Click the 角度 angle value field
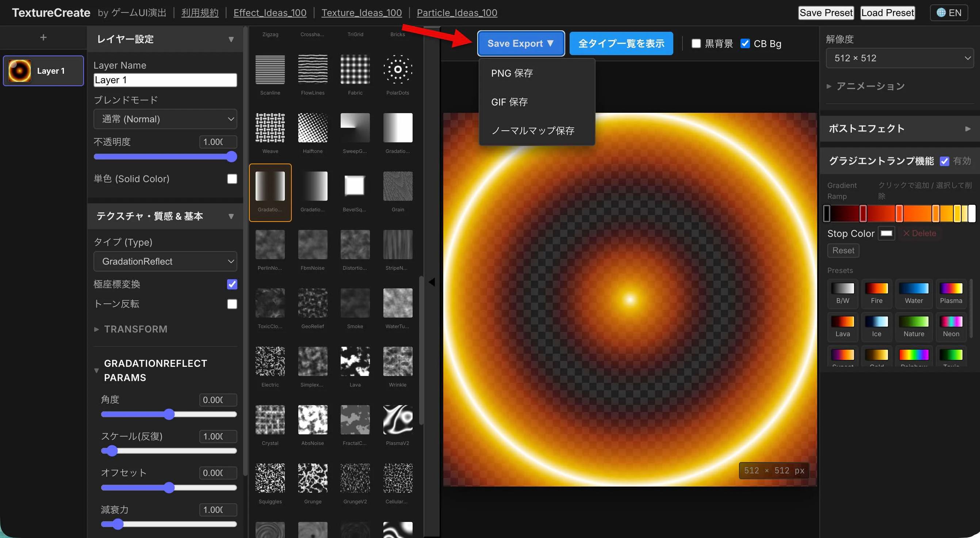The width and height of the screenshot is (980, 538). pos(218,400)
